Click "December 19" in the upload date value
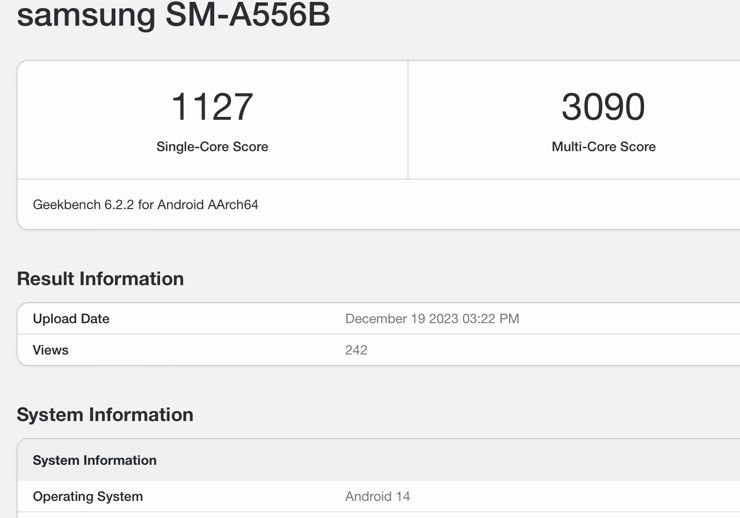Viewport: 740px width, 518px height. pyautogui.click(x=384, y=319)
